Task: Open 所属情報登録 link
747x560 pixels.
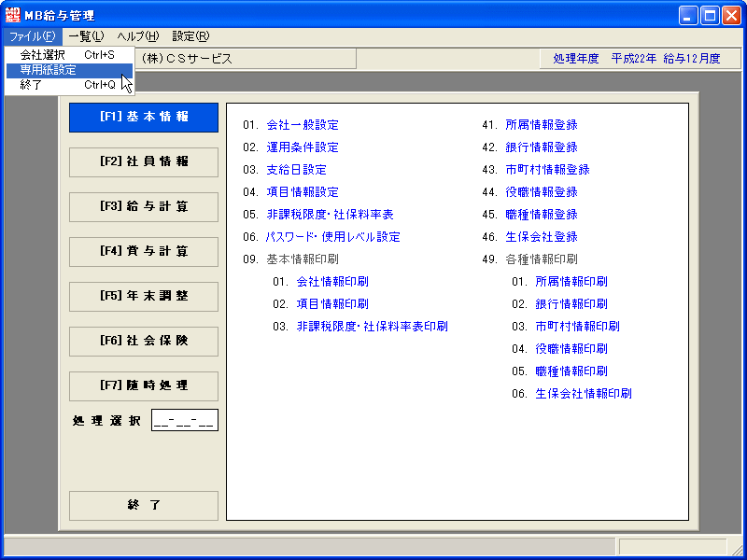Action: tap(542, 125)
